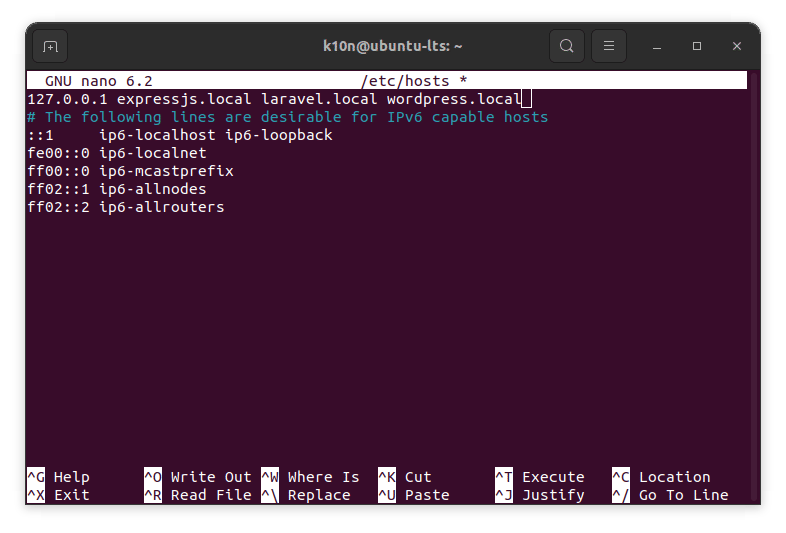Image resolution: width=786 pixels, height=533 pixels.
Task: Select the ^R Read File shortcut
Action: tap(197, 495)
